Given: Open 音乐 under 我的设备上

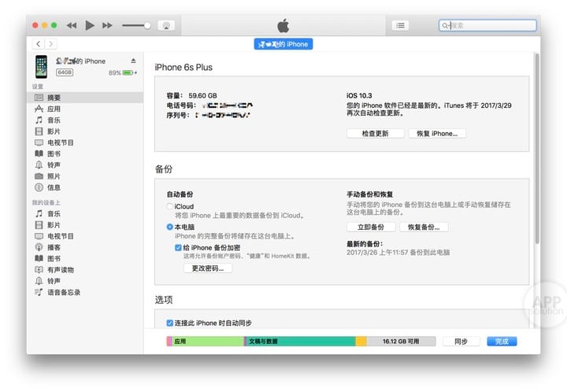Looking at the screenshot, I should tap(85, 213).
